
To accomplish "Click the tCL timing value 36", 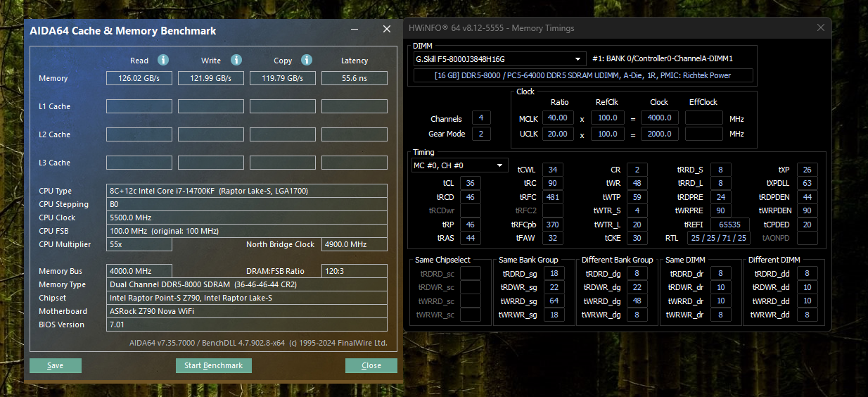I will (470, 183).
